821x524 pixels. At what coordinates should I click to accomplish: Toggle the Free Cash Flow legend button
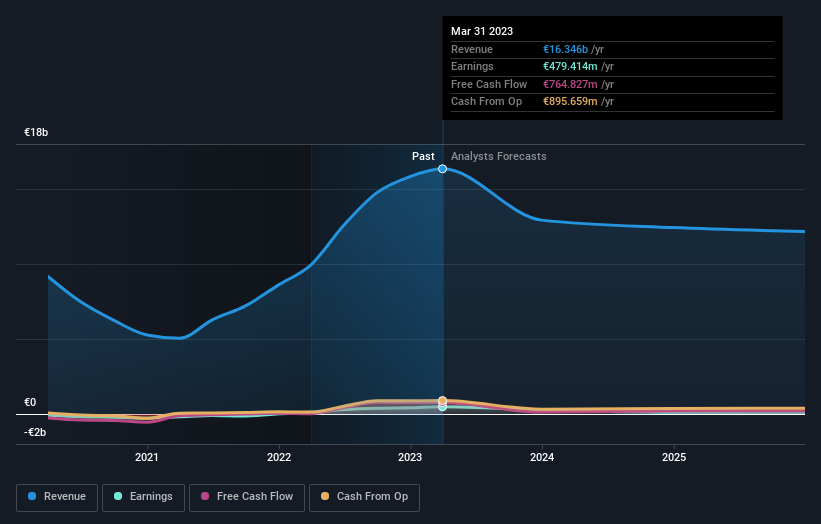pos(247,497)
